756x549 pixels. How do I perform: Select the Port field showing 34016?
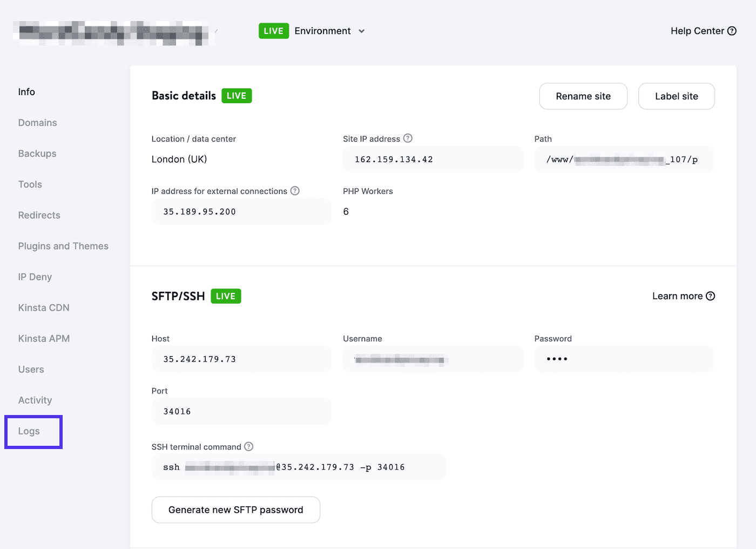click(241, 411)
